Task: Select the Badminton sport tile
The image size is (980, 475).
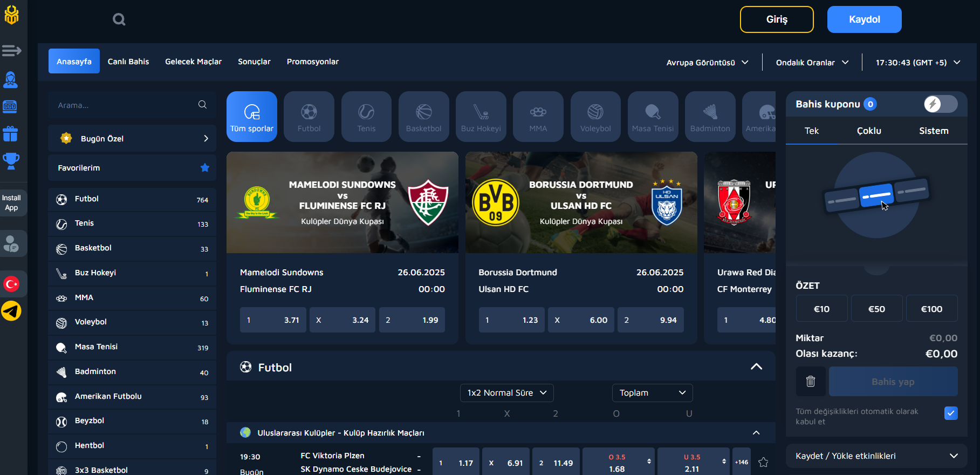Action: pos(710,117)
